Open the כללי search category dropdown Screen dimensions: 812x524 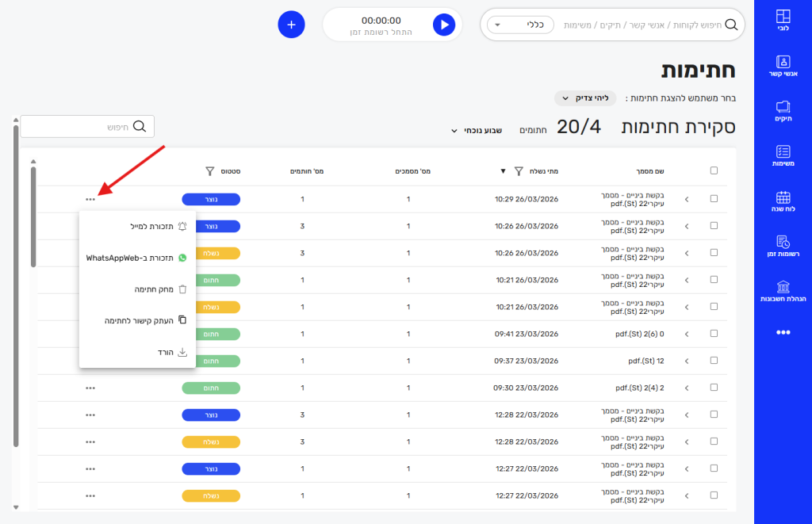tap(519, 25)
